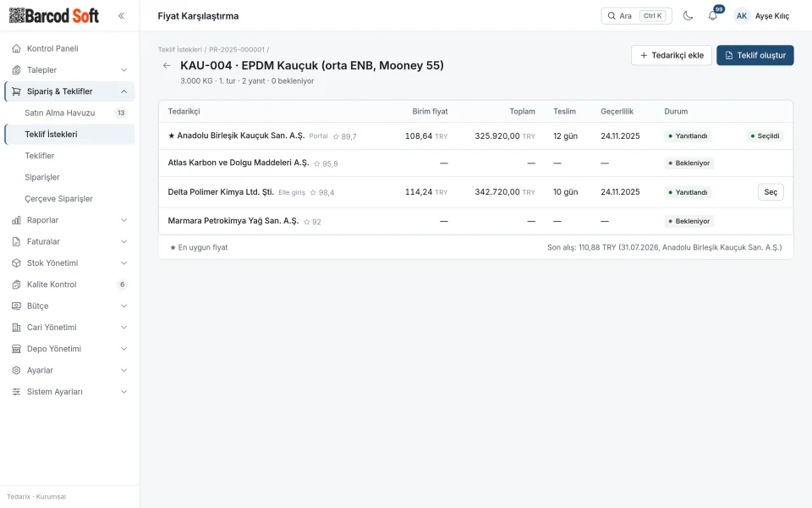
Task: Click the 342.720,00 TRY total value
Action: tap(505, 192)
